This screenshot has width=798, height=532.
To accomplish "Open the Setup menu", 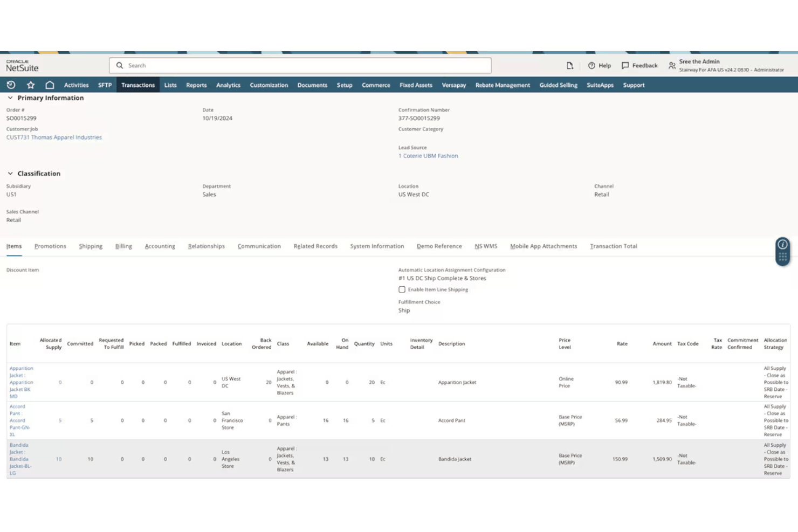I will (345, 85).
